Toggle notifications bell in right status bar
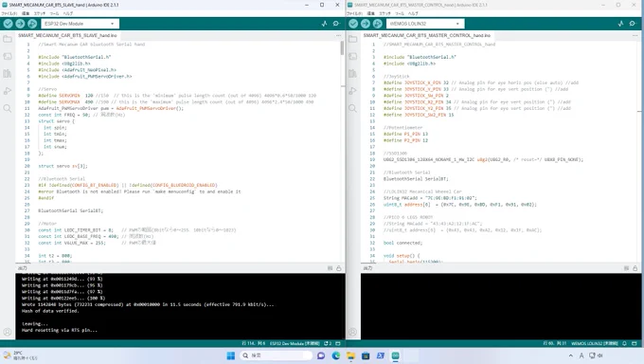The width and height of the screenshot is (644, 364). pos(625,343)
